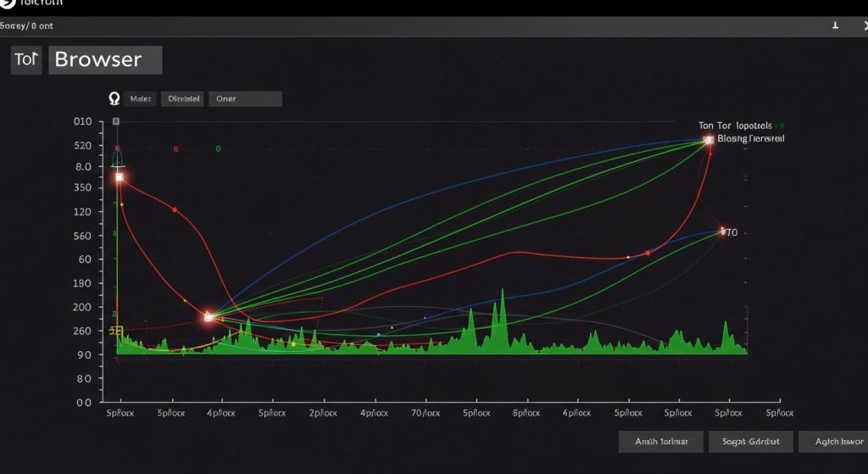
Task: Click the glowing node labeled TO
Action: [723, 231]
